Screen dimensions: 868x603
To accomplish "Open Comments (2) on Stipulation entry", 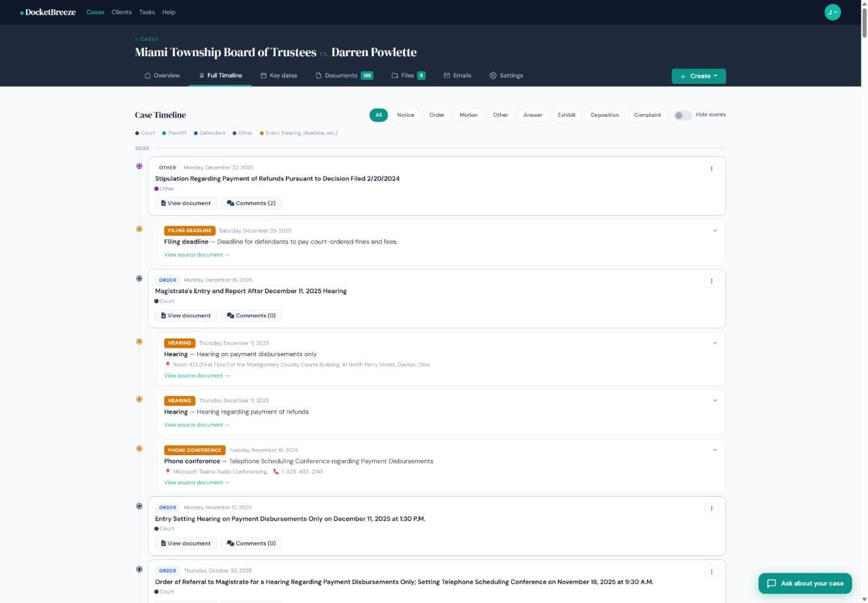I will coord(251,203).
